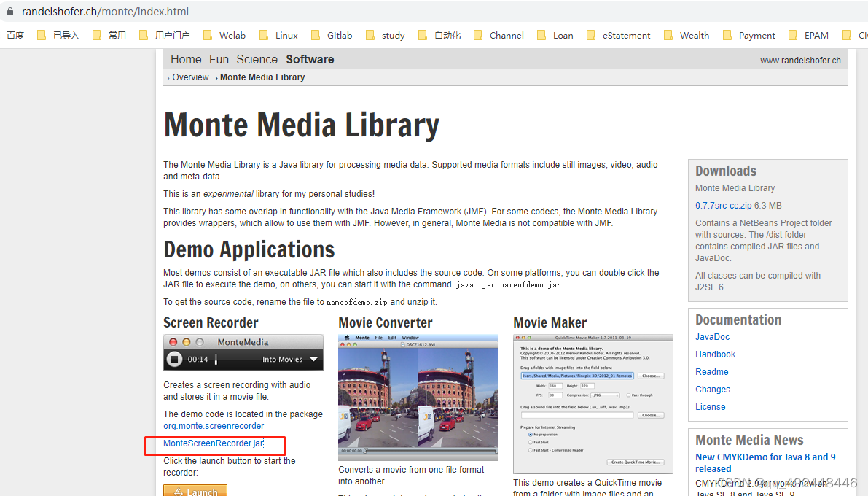Enable the Pass through checkbox

coord(628,395)
